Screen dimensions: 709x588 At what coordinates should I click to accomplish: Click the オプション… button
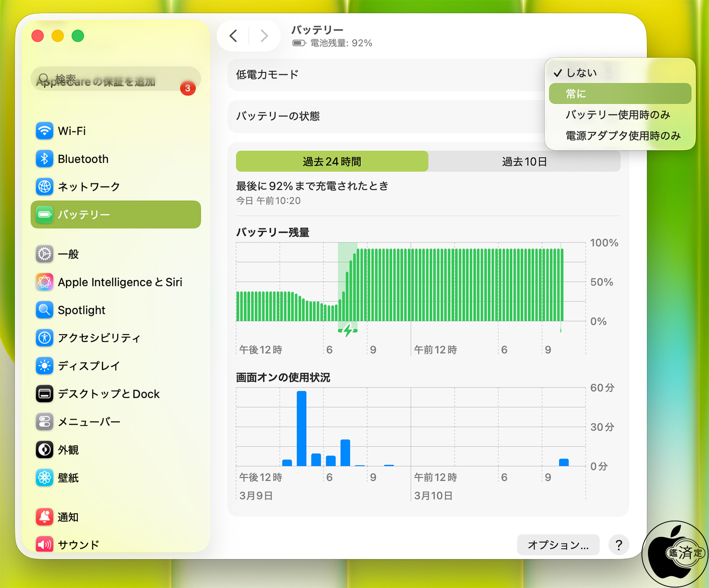[x=558, y=545]
